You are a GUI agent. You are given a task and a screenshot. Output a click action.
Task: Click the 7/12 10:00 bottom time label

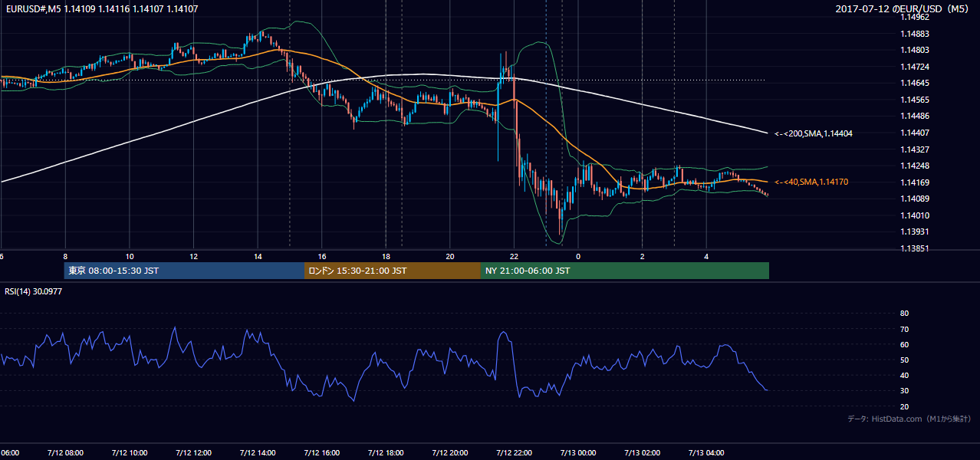click(x=129, y=452)
